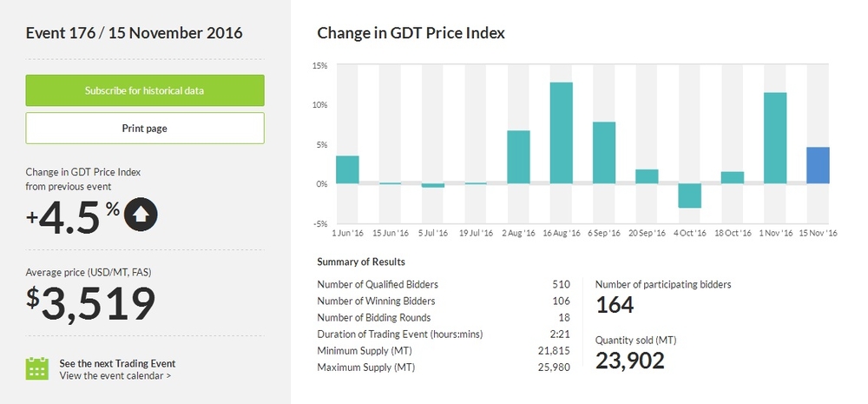Click the green calendar icon

point(36,368)
